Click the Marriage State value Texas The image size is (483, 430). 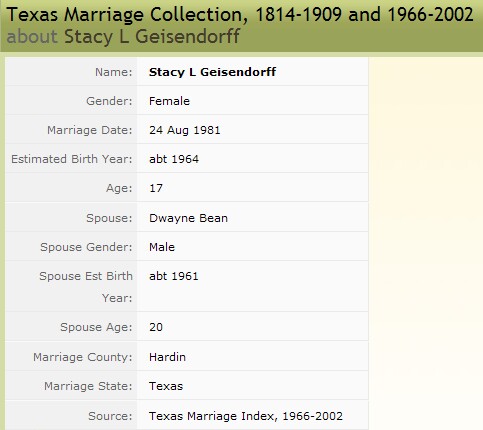[x=166, y=386]
